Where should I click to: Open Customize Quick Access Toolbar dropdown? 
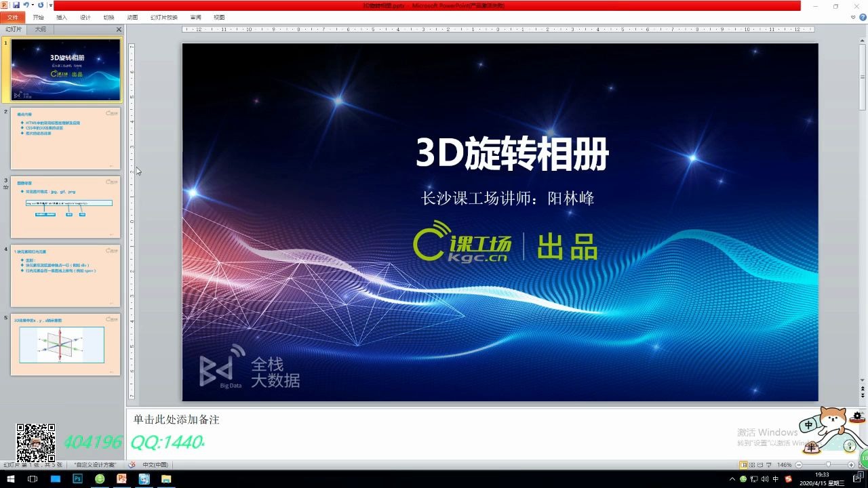pyautogui.click(x=50, y=5)
